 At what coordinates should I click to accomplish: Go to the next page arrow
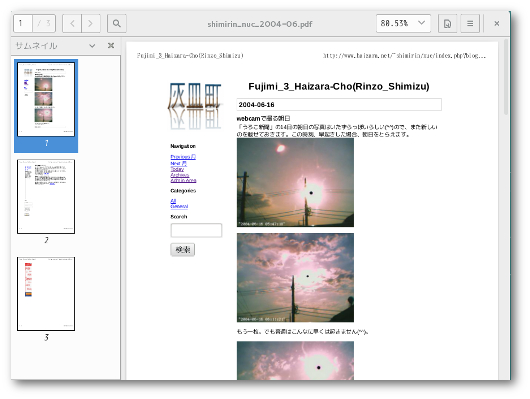91,23
